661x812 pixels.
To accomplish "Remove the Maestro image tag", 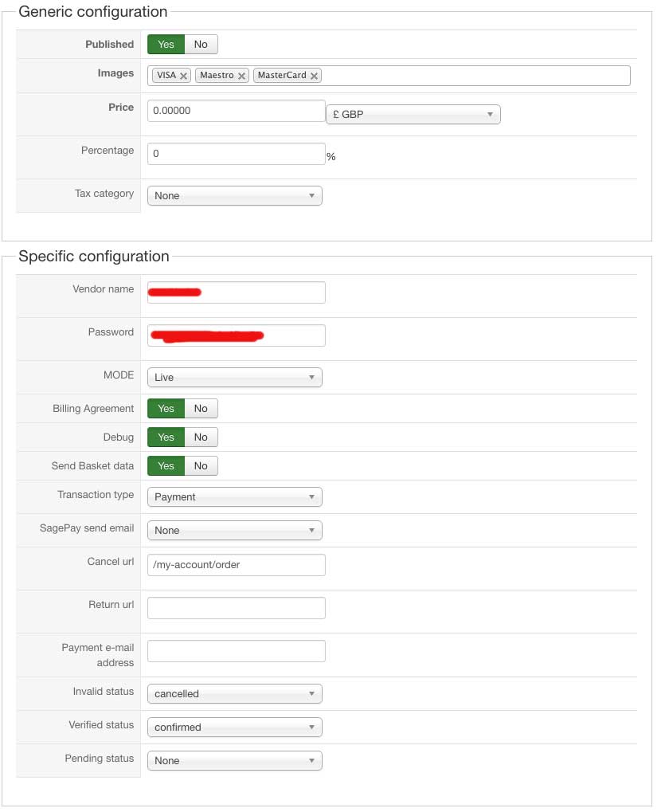I will [x=242, y=76].
